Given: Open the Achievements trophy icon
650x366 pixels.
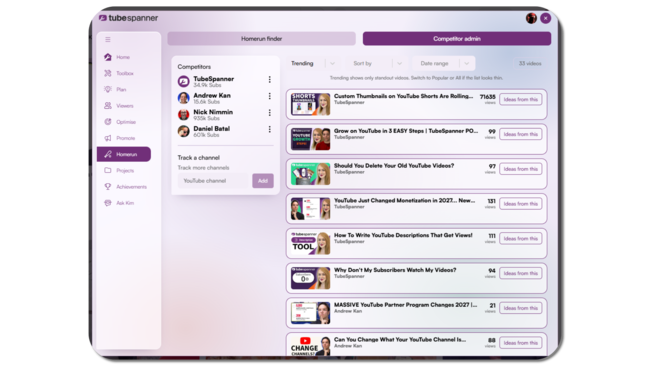Looking at the screenshot, I should click(x=108, y=187).
